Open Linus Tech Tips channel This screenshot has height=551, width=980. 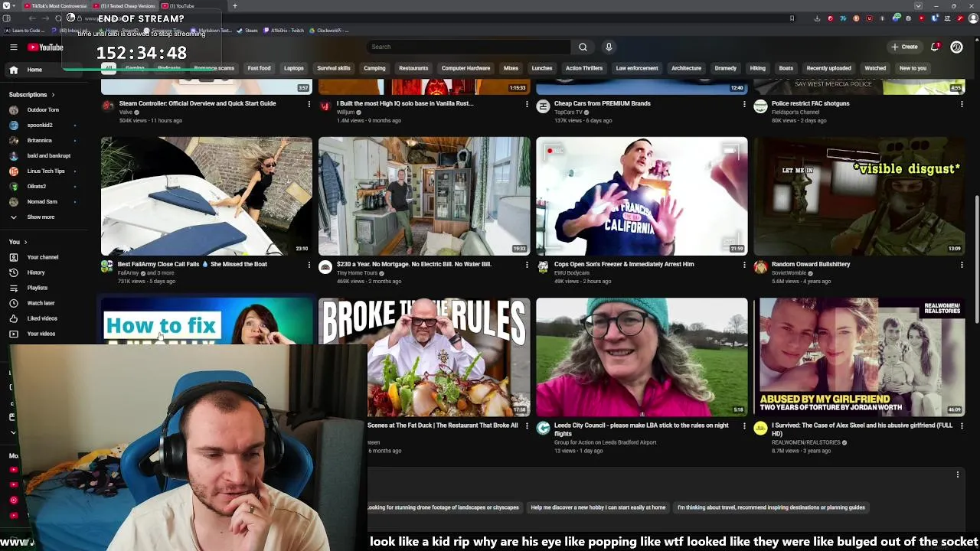pos(46,171)
